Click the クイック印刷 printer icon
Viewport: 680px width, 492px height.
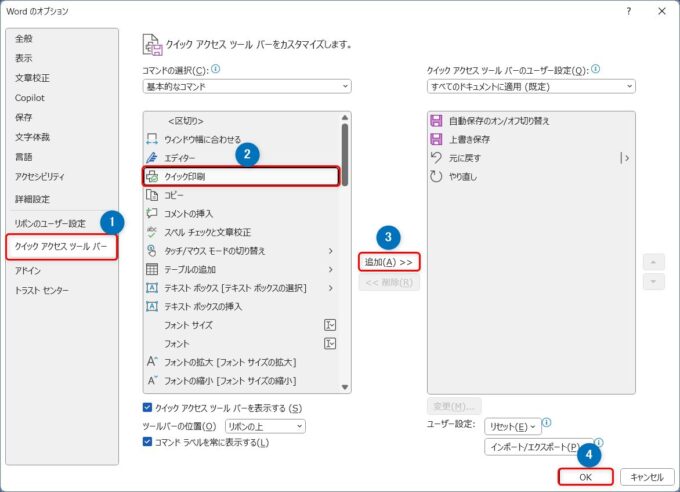click(x=152, y=177)
